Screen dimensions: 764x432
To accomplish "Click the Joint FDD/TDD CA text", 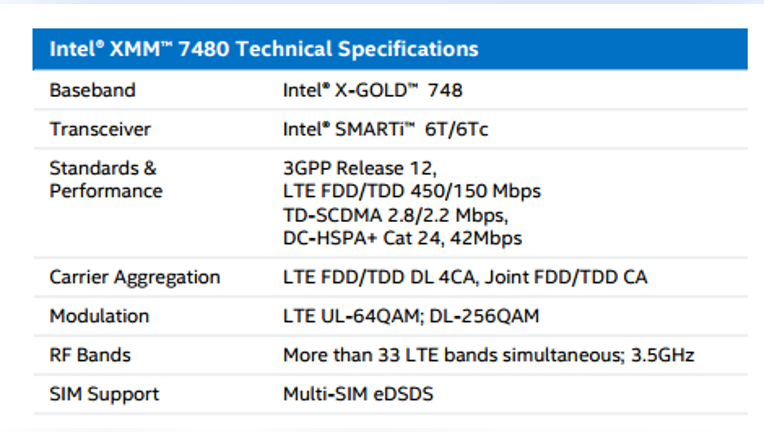I will coord(566,277).
